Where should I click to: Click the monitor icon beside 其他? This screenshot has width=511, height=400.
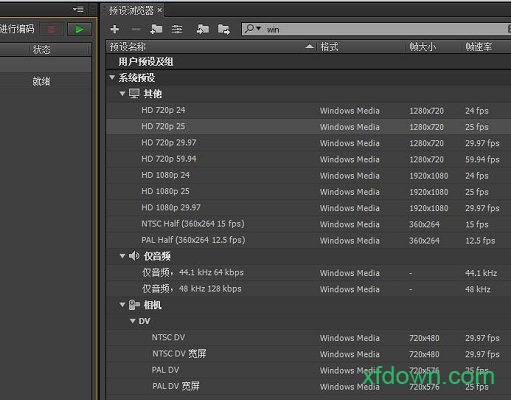pyautogui.click(x=134, y=94)
